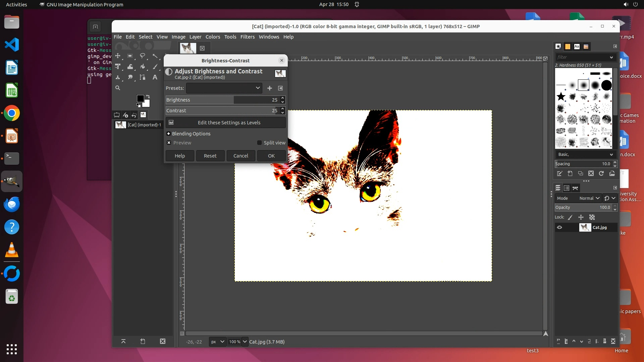Viewport: 644px width, 362px height.
Task: Select the Text tool
Action: click(x=155, y=77)
